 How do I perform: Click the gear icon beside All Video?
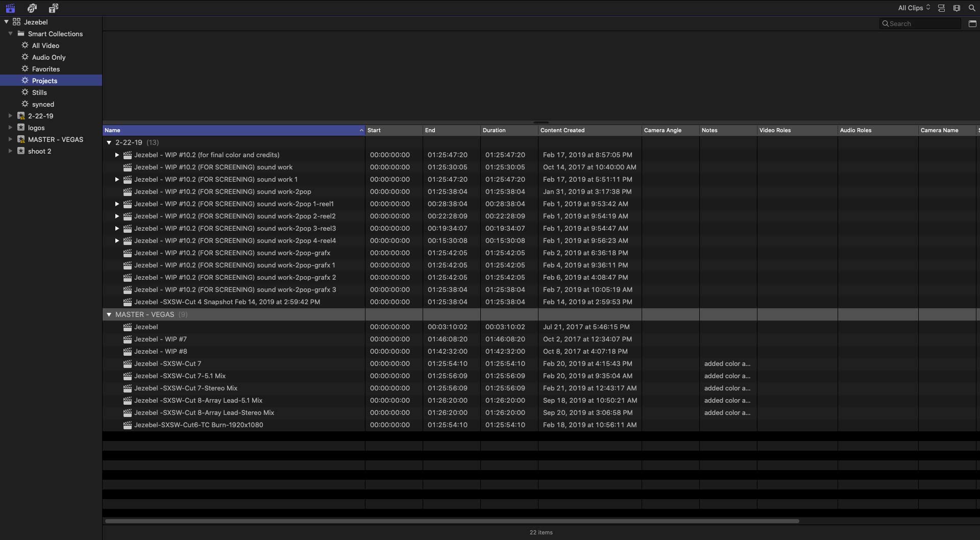(25, 45)
